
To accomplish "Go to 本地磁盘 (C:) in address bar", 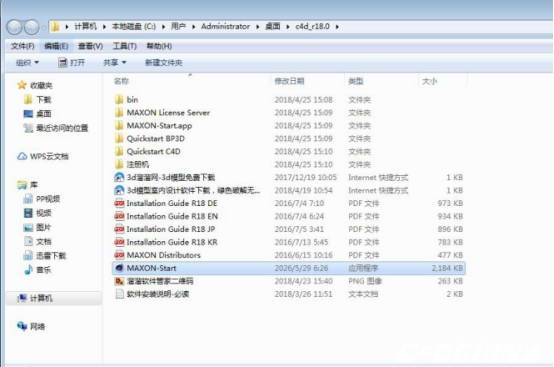I will pos(134,26).
